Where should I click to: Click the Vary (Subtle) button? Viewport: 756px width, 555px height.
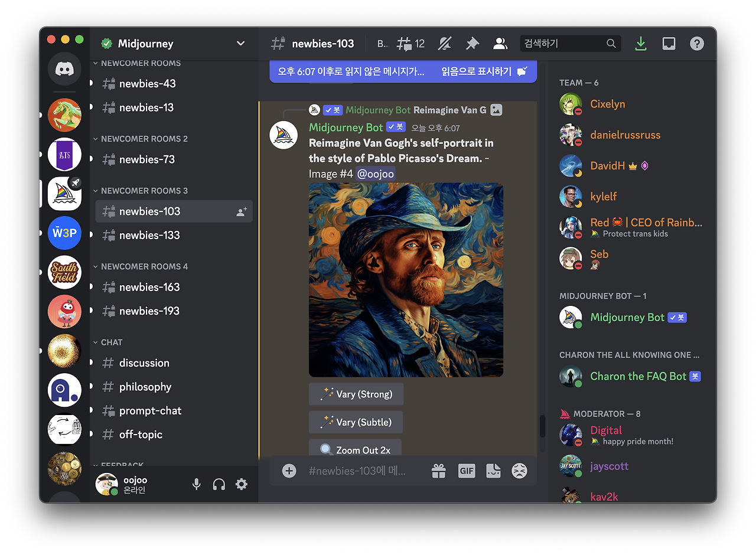pyautogui.click(x=356, y=422)
